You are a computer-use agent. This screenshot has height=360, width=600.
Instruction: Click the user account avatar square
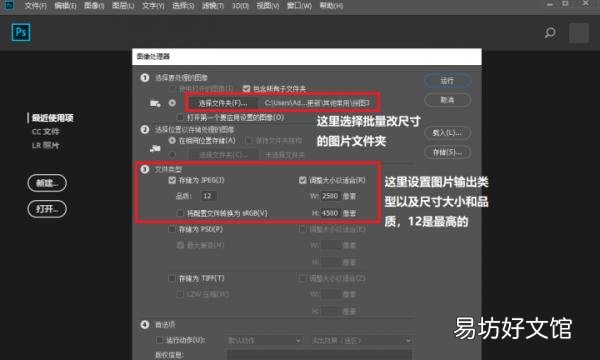579,33
